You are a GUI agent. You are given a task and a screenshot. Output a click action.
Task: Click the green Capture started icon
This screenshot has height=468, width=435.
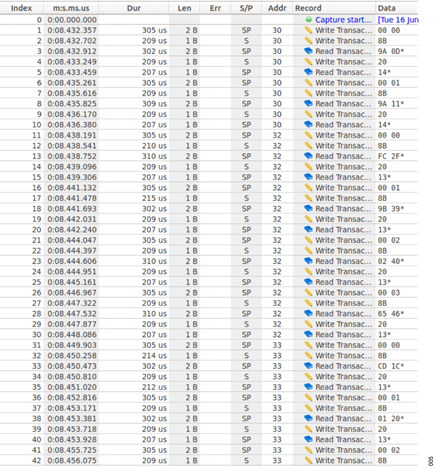pyautogui.click(x=308, y=20)
